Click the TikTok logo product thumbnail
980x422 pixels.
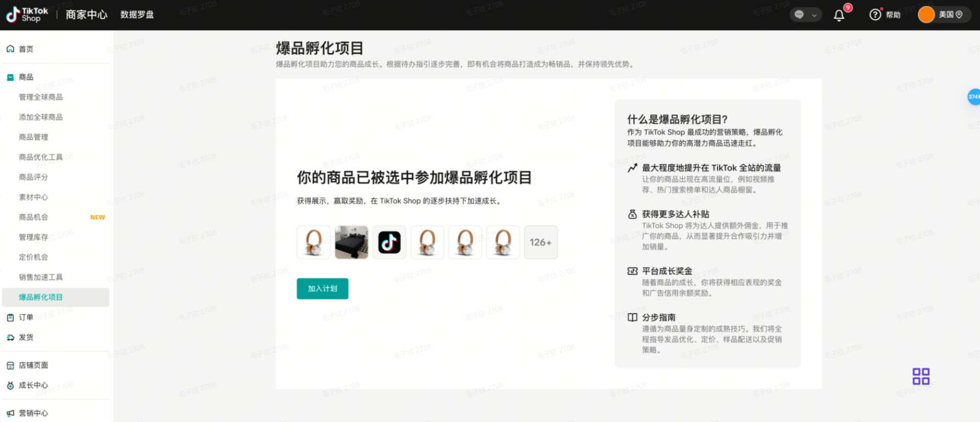coord(390,242)
